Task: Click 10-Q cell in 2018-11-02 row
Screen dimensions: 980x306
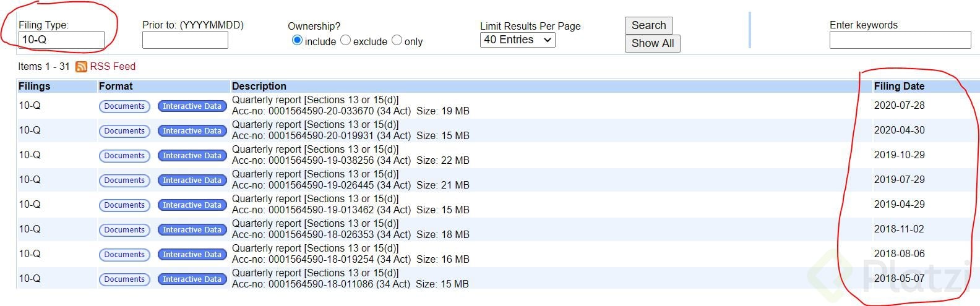Action: (29, 229)
